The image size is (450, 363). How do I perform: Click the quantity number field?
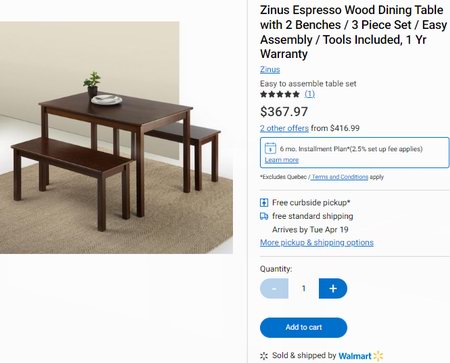pos(304,288)
